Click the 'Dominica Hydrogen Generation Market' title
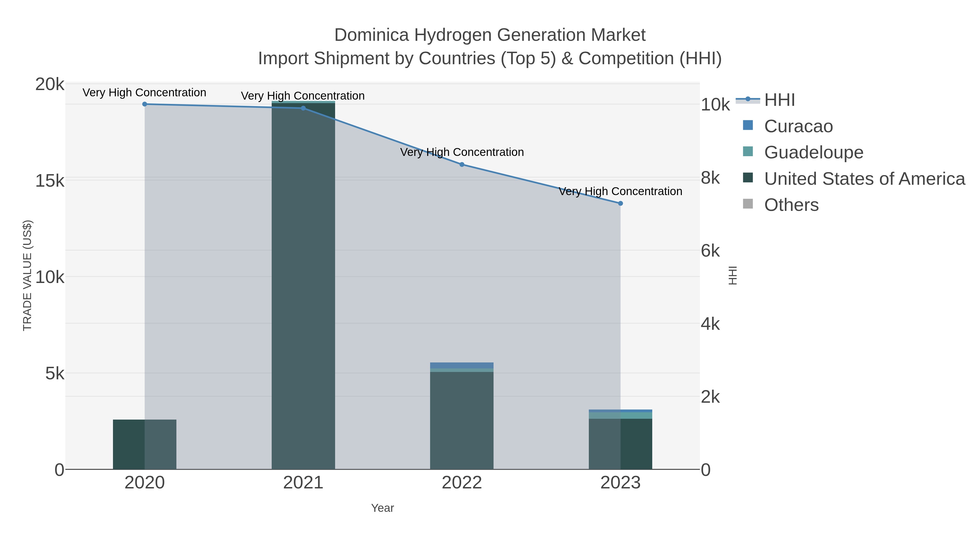980x551 pixels. point(490,35)
